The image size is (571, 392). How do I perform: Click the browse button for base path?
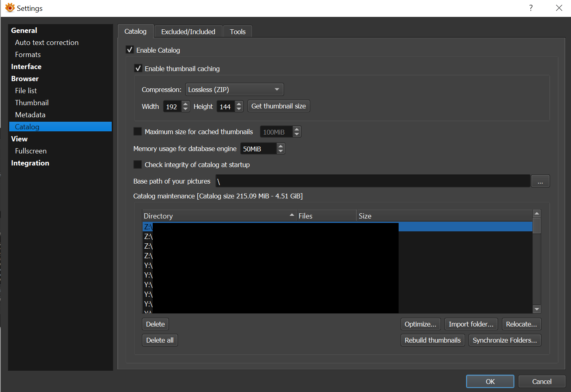(540, 182)
